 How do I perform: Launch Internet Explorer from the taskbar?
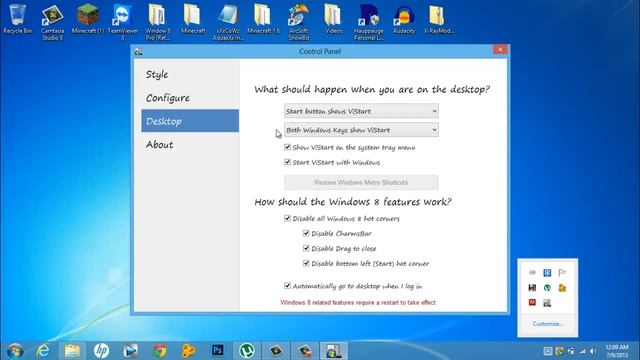pos(43,351)
